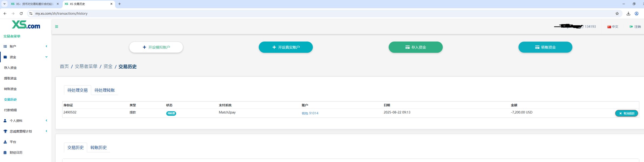Open the 钱包 91014 account link
The width and height of the screenshot is (644, 162).
pos(310,113)
